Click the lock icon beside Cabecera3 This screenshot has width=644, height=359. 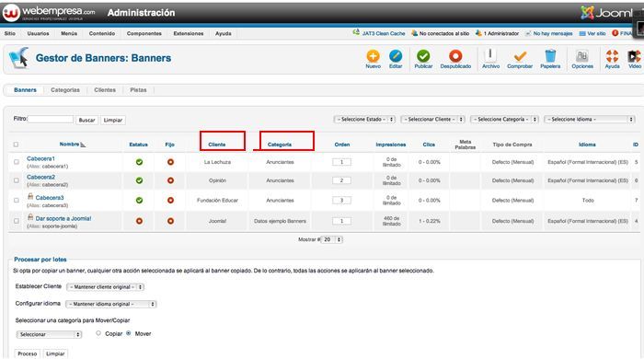(30, 196)
